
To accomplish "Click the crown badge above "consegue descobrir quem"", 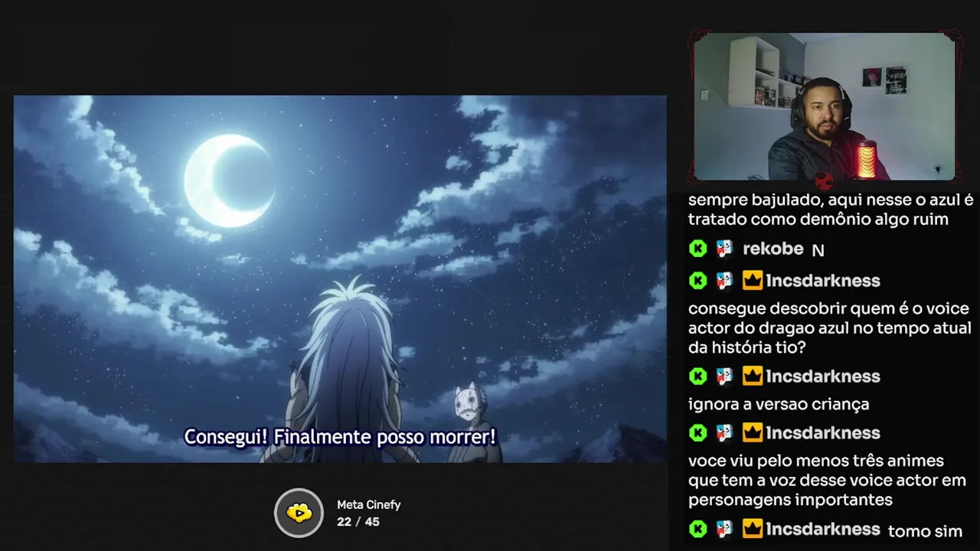I will coord(753,281).
